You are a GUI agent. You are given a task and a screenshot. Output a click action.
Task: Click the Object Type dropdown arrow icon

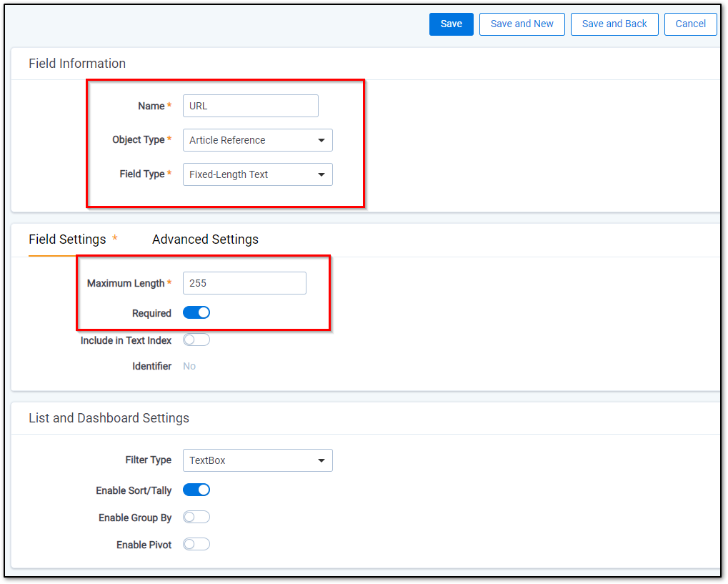point(321,140)
